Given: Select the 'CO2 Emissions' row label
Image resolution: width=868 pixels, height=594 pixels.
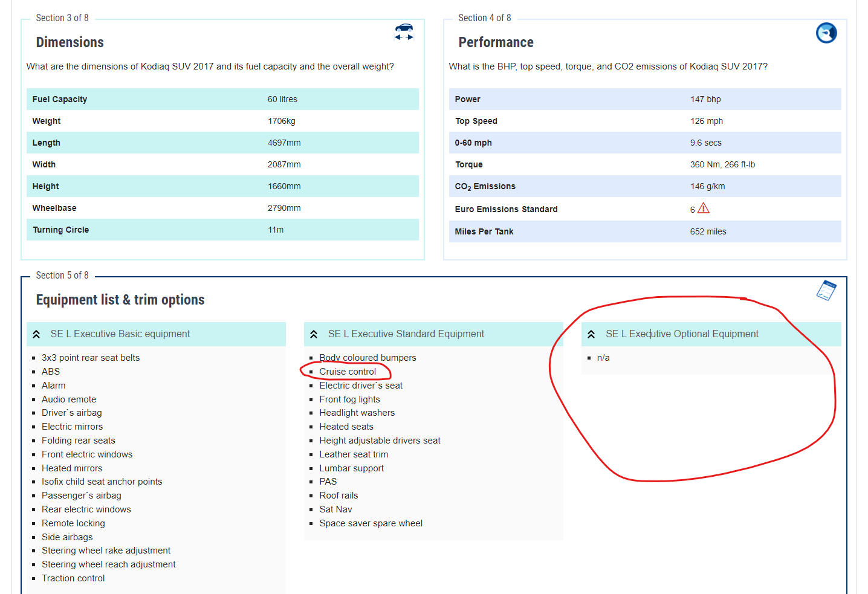Looking at the screenshot, I should click(x=485, y=186).
